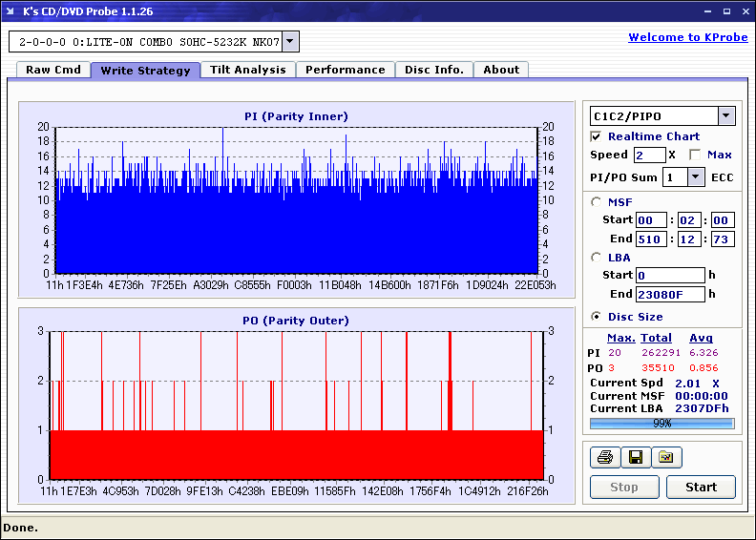The height and width of the screenshot is (540, 756).
Task: Select the MSF radio button
Action: (597, 201)
